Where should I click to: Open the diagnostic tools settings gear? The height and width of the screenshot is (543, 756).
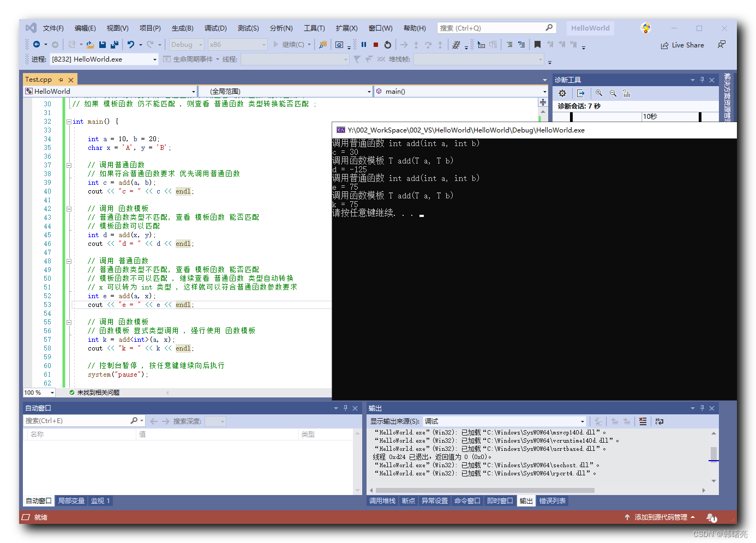(562, 93)
